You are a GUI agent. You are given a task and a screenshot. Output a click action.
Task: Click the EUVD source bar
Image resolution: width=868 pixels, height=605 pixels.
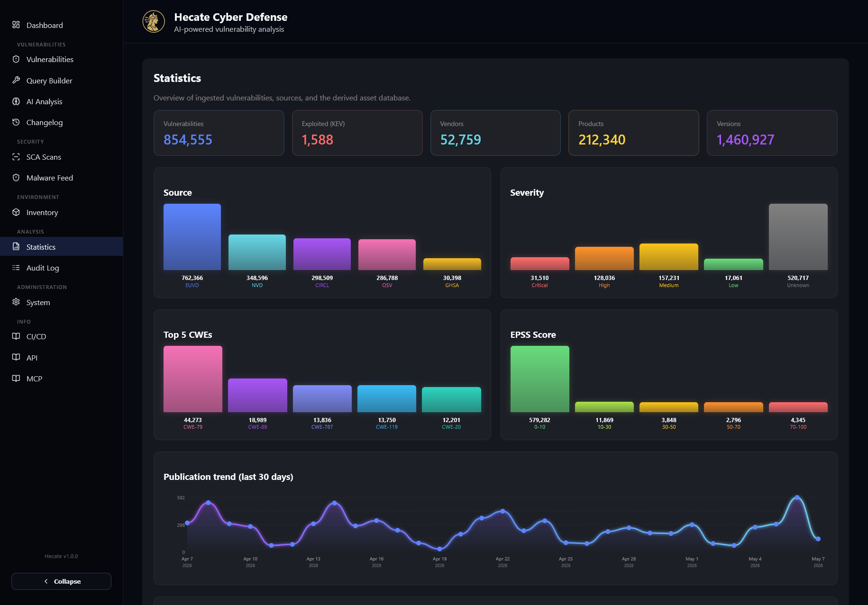pos(192,237)
